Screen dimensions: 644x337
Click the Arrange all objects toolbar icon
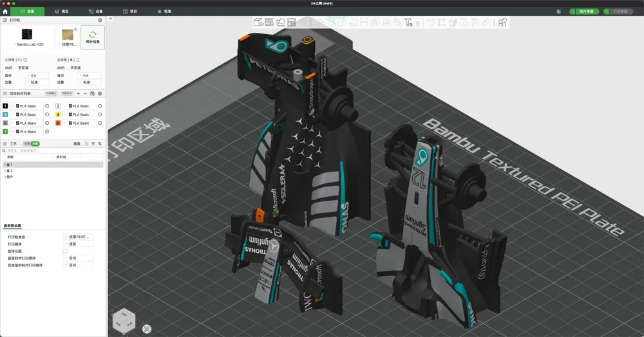[x=292, y=22]
